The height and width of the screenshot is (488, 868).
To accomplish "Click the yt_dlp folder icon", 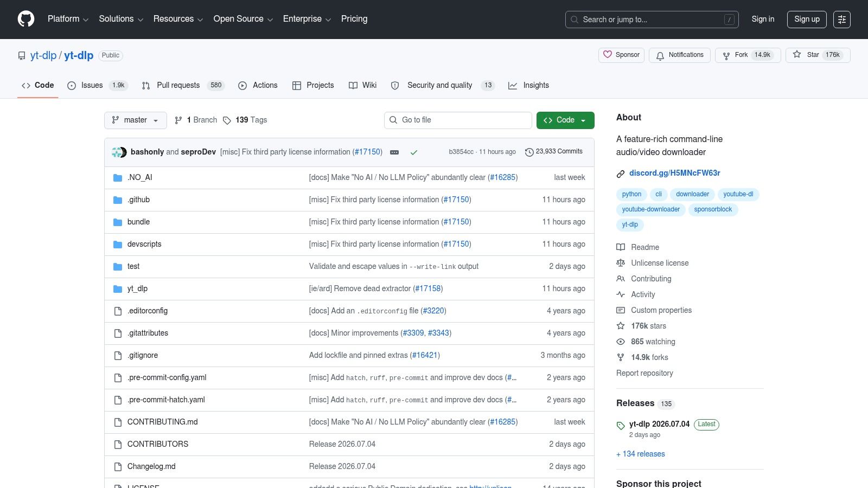I will click(x=118, y=289).
